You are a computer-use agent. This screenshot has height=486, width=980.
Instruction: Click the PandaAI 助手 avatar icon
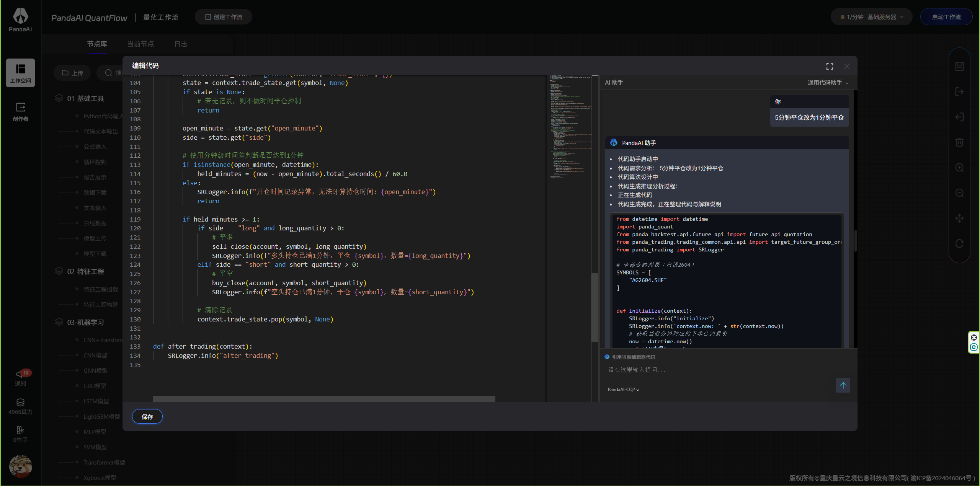point(614,143)
